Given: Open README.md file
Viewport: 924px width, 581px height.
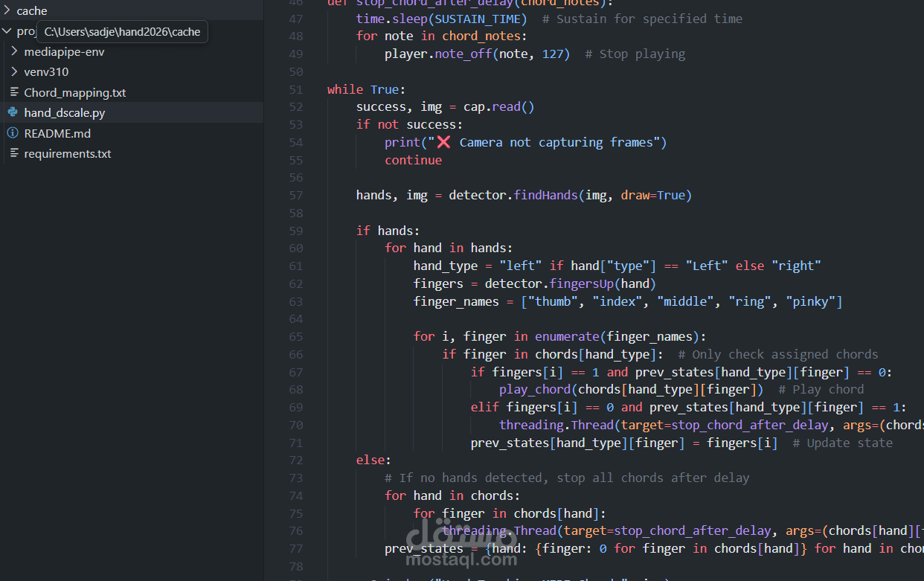Looking at the screenshot, I should click(57, 133).
